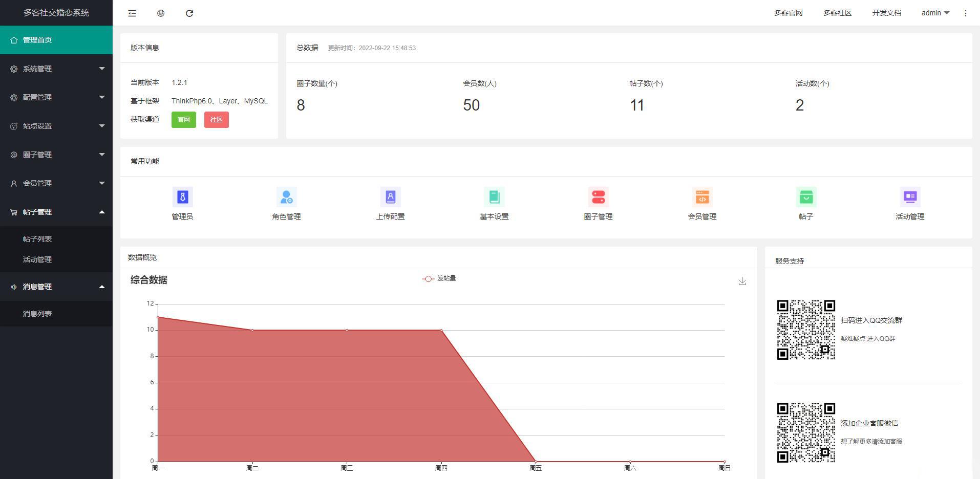Select the 系统管理 sidebar menu label
Viewport: 980px width, 479px height.
tap(37, 69)
